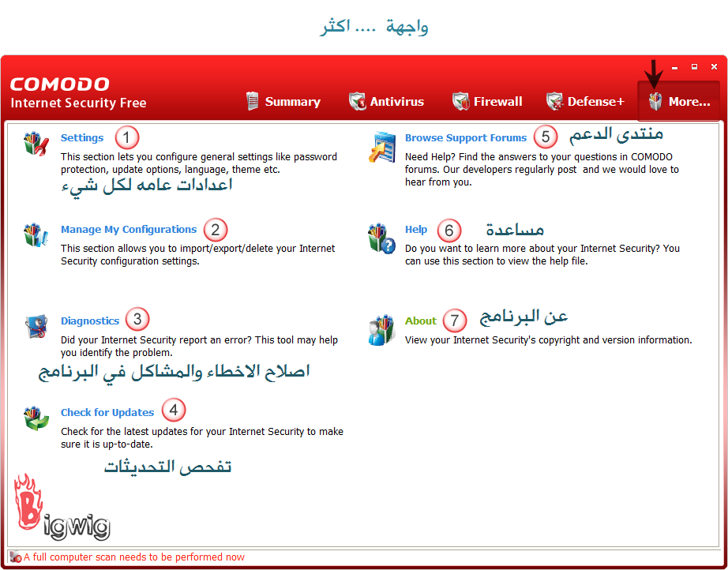Screen dimensions: 728x570
Task: Launch the Diagnostics link
Action: (x=90, y=321)
